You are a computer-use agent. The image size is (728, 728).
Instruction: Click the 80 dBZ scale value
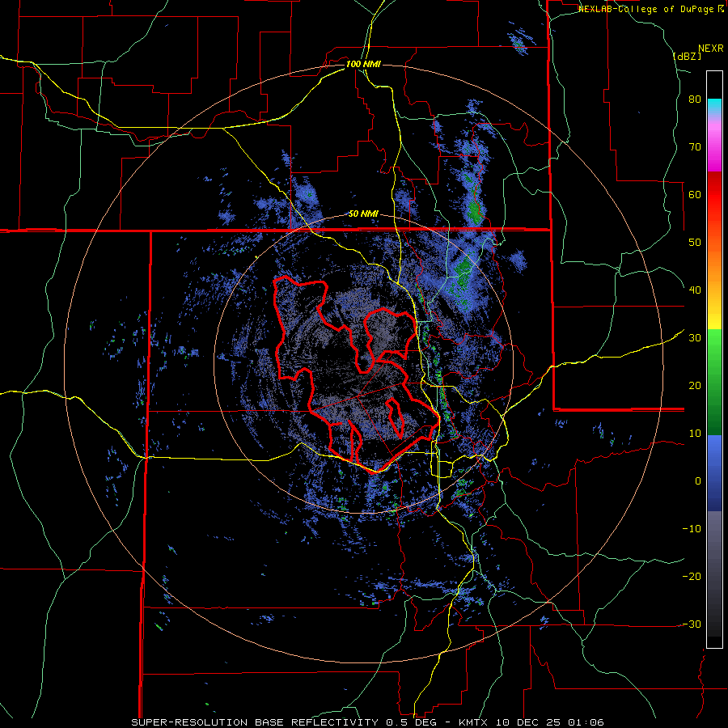click(695, 99)
